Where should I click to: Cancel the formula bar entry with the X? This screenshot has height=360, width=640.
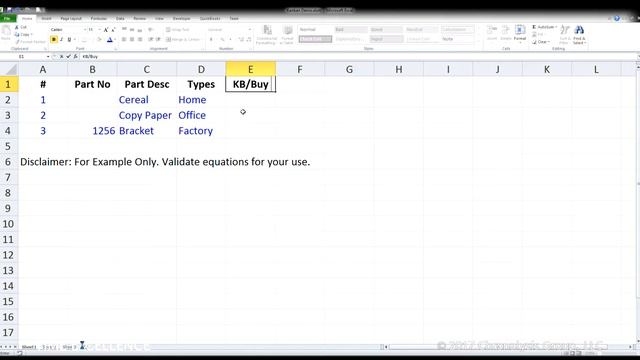tap(62, 57)
